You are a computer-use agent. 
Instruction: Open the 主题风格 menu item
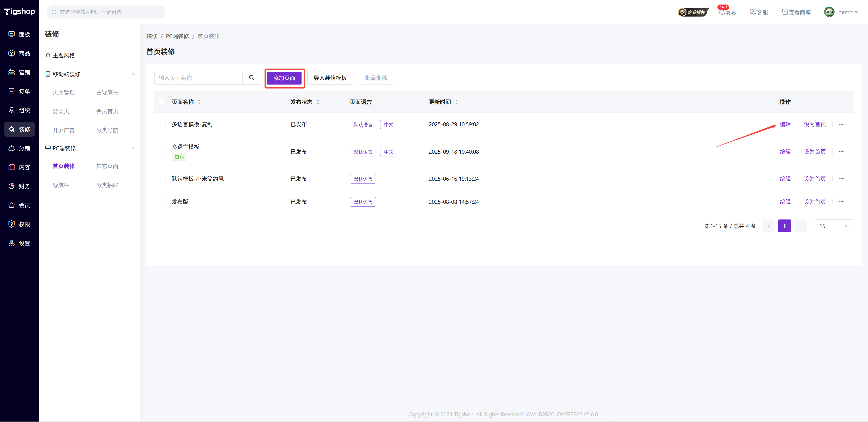tap(63, 55)
